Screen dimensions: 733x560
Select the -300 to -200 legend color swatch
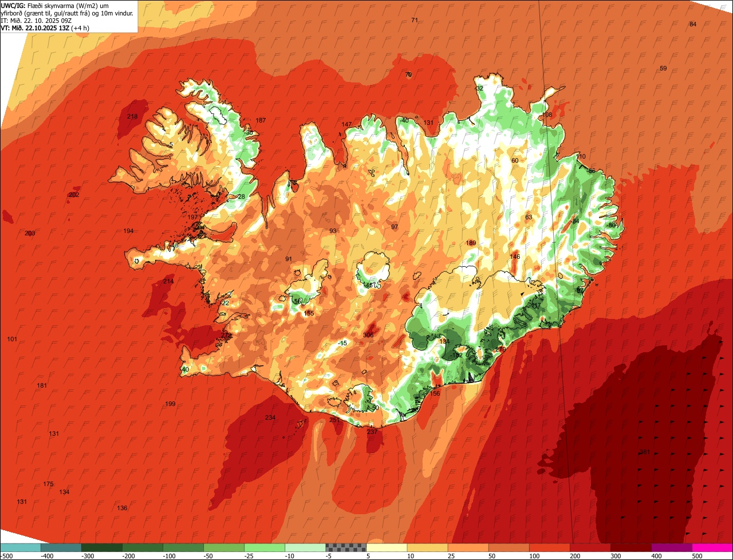[101, 547]
